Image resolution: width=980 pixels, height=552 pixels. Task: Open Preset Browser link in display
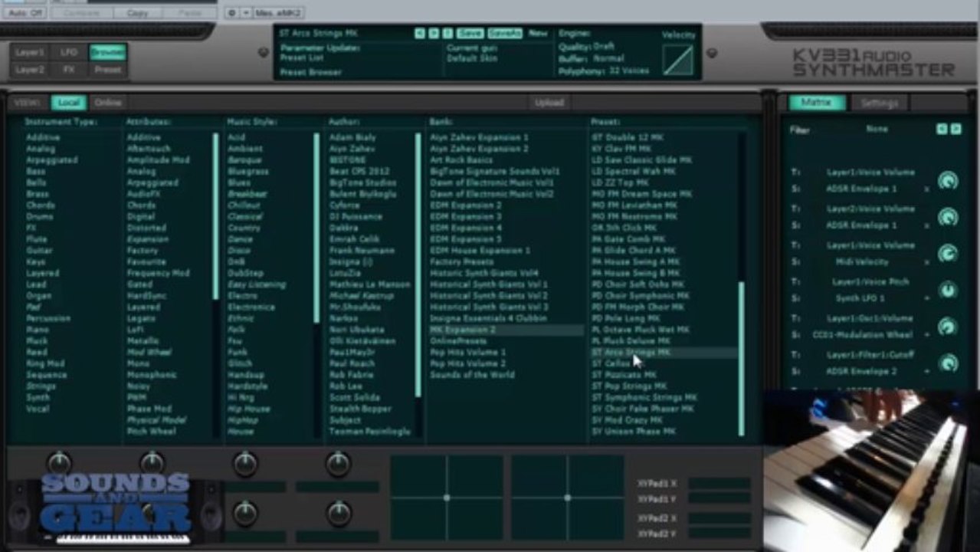(311, 72)
